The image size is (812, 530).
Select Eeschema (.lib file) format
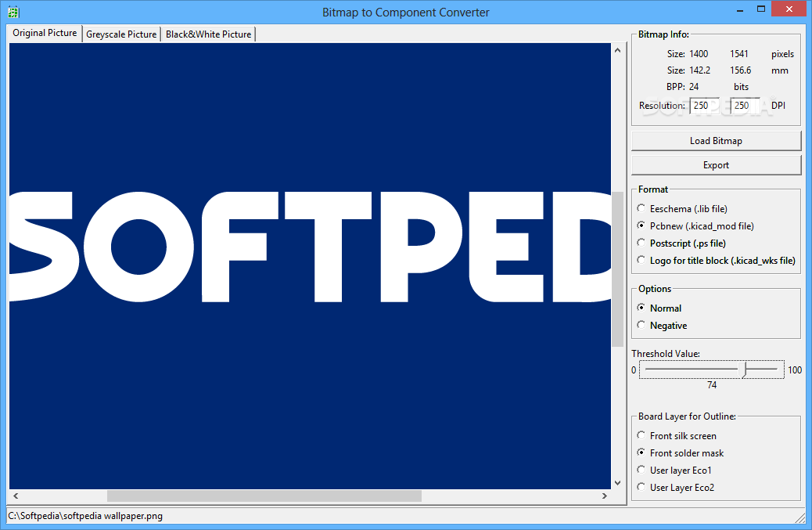[683, 209]
